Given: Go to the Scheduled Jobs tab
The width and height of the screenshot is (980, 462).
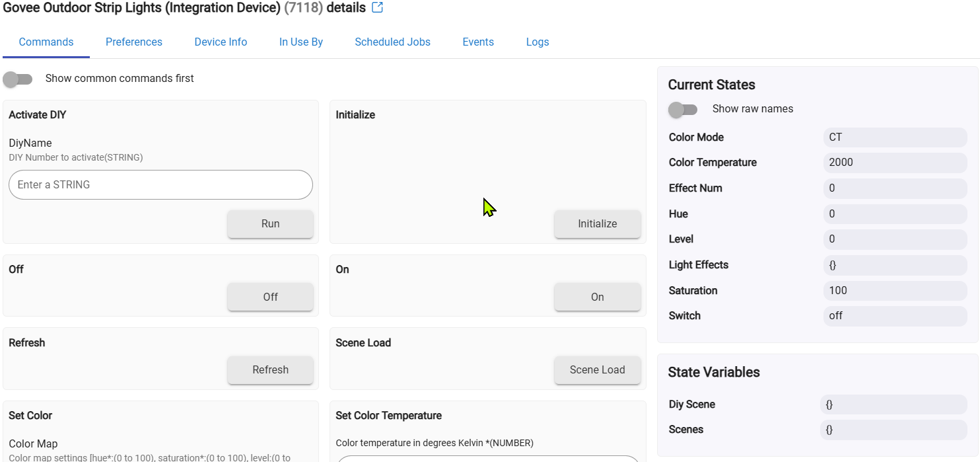Looking at the screenshot, I should [392, 42].
